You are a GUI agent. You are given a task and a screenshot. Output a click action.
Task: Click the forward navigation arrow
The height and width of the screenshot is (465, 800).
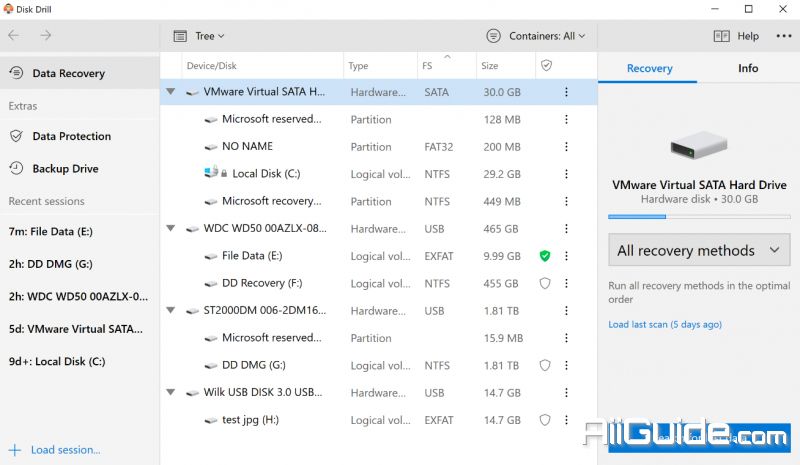point(46,35)
